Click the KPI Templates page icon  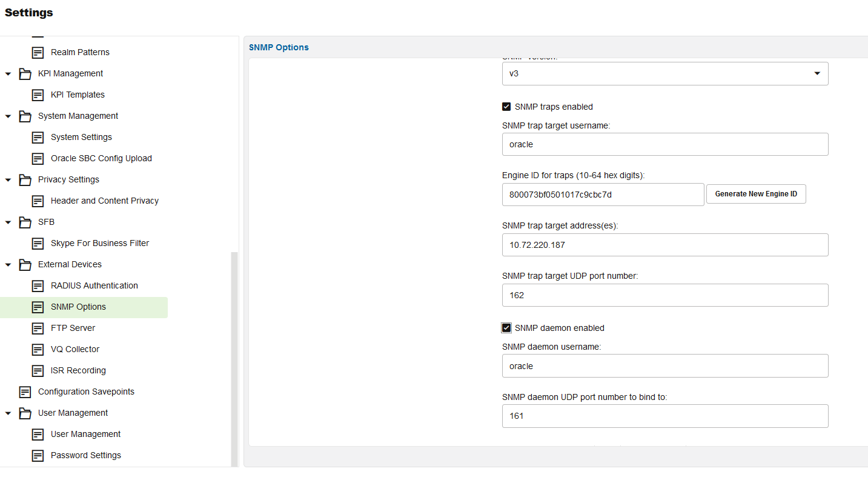click(x=38, y=95)
